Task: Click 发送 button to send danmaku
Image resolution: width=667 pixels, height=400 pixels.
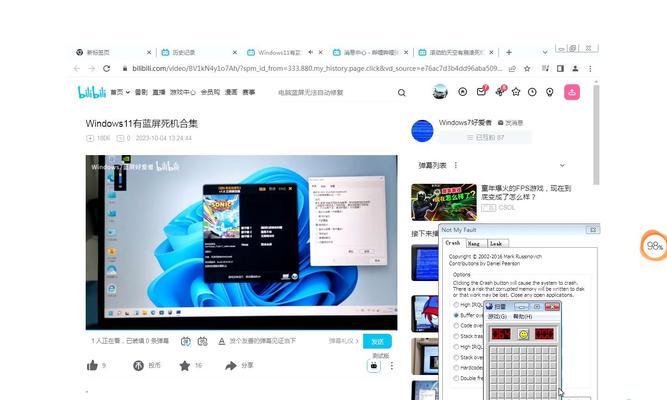Action: pyautogui.click(x=377, y=341)
